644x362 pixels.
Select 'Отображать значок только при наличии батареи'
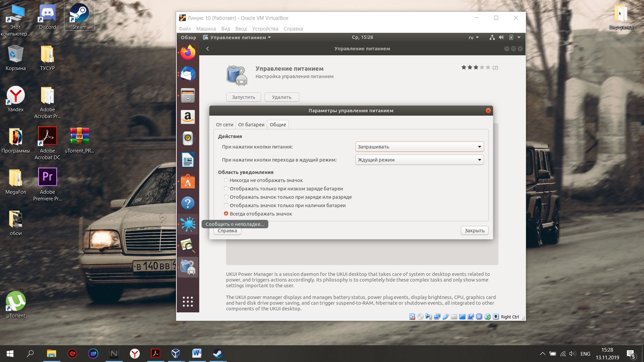pos(285,205)
